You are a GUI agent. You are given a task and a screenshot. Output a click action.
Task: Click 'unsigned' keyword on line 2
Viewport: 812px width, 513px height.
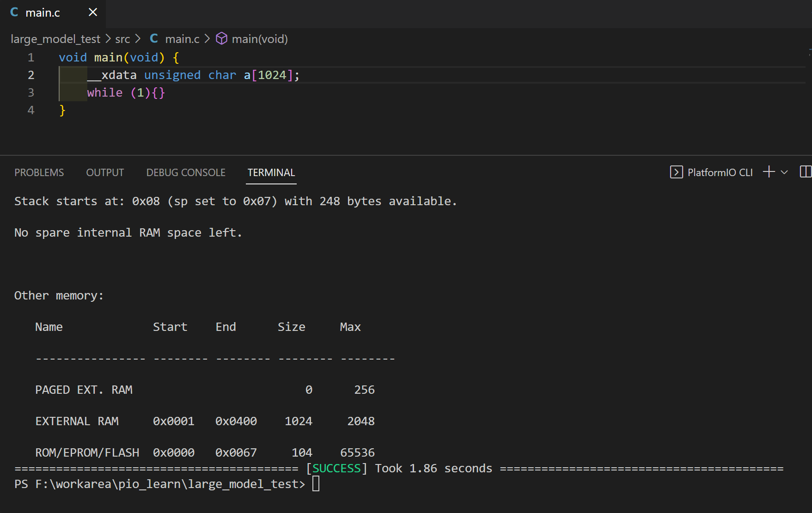172,75
